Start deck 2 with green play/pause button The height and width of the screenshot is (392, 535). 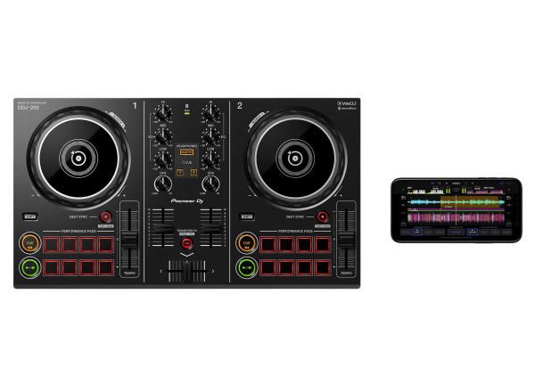(246, 267)
